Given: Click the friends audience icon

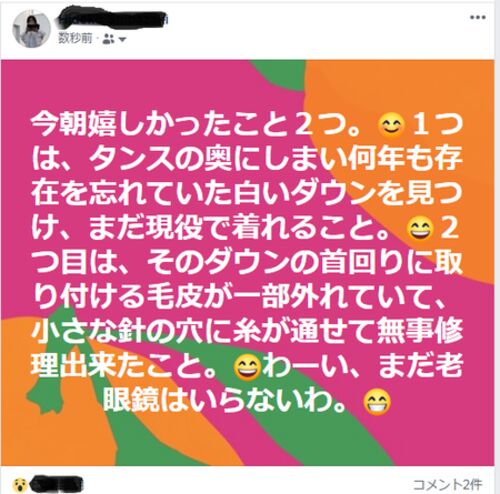Looking at the screenshot, I should coord(108,39).
